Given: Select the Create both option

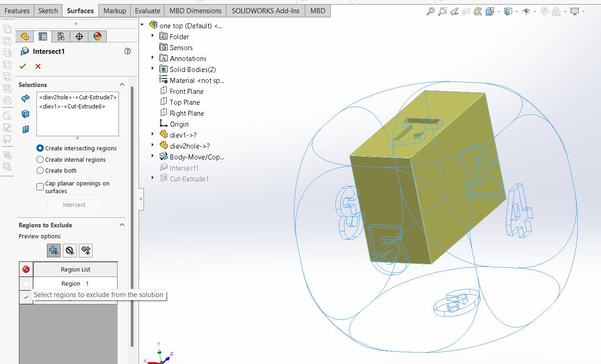Looking at the screenshot, I should [40, 170].
